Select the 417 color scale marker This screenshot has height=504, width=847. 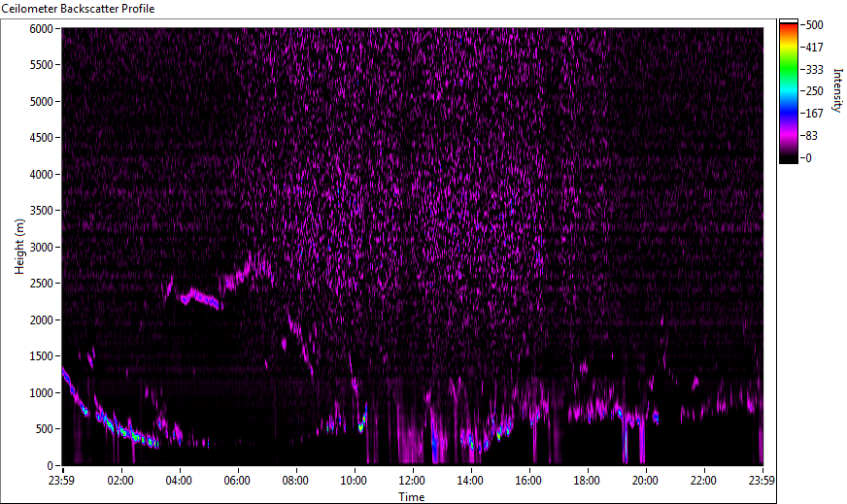(814, 47)
